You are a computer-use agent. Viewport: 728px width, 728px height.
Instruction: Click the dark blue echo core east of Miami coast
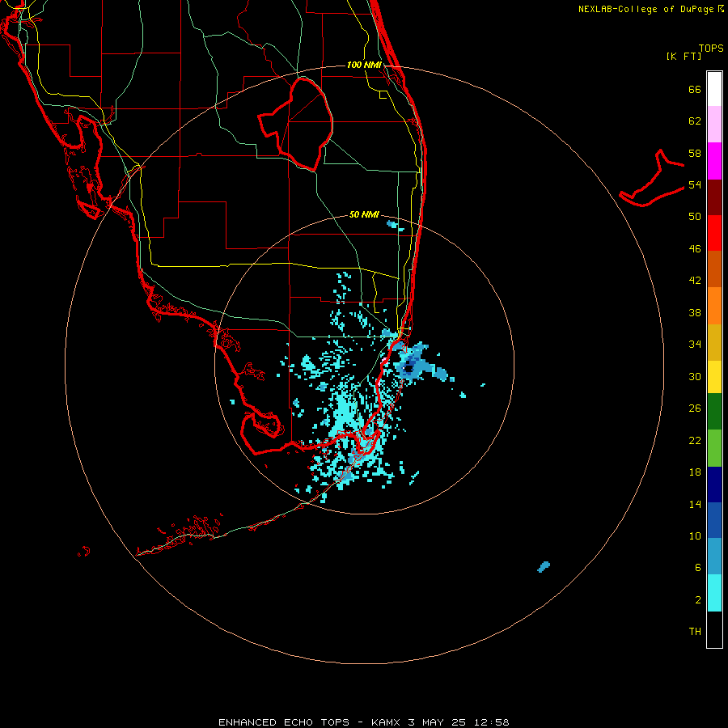point(408,369)
